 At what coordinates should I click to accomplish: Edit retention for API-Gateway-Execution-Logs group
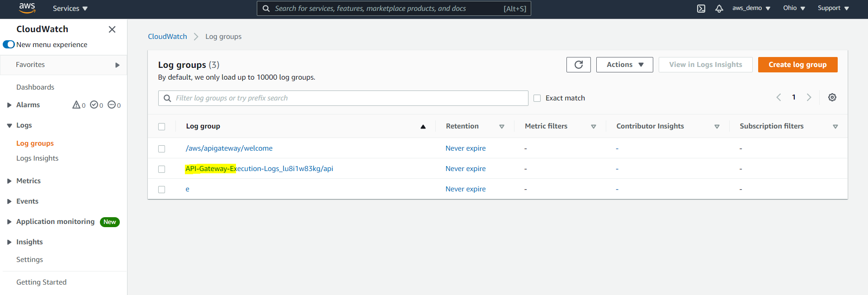click(x=466, y=169)
